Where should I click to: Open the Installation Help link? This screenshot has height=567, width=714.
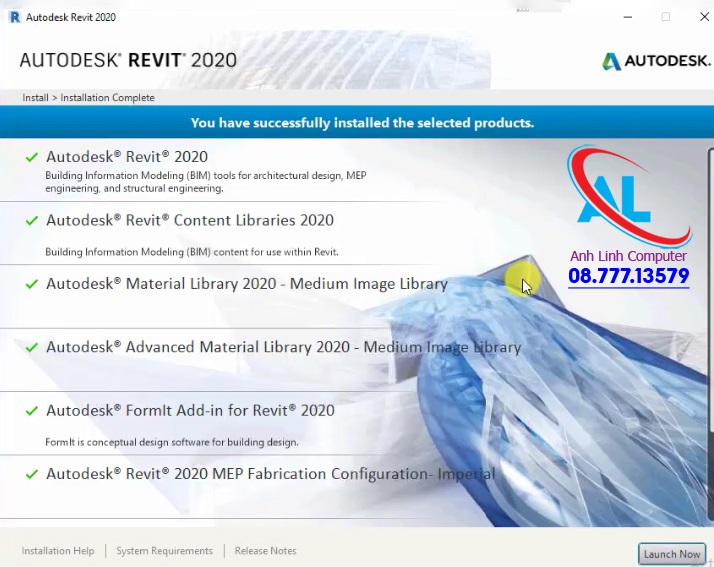click(x=58, y=551)
